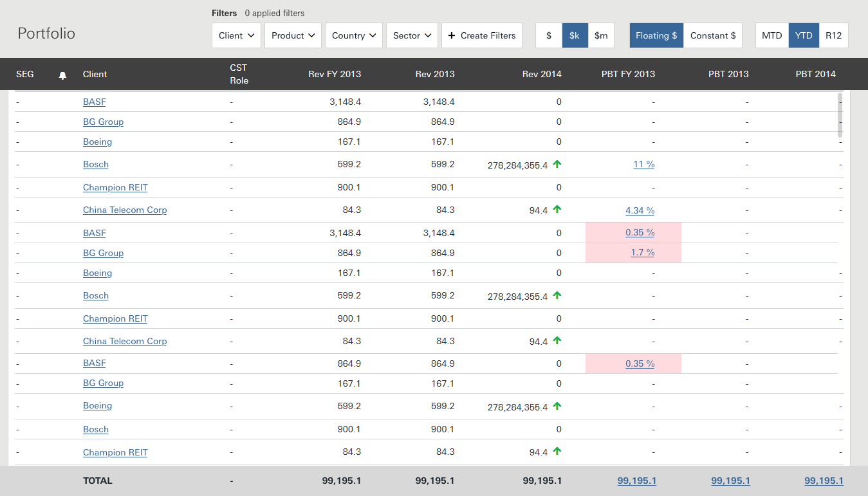The image size is (868, 496).
Task: Open Boeing link in row with 599.2 revenue
Action: tap(98, 406)
